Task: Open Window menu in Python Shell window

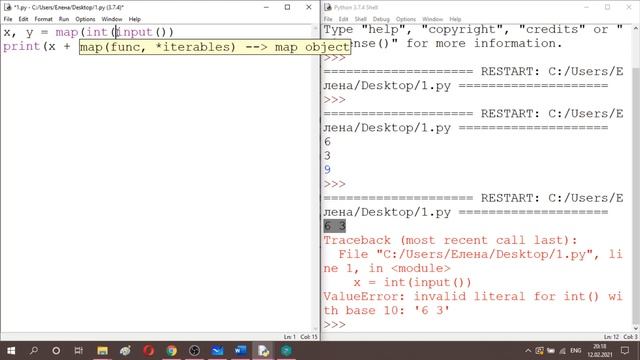Action: [x=432, y=19]
